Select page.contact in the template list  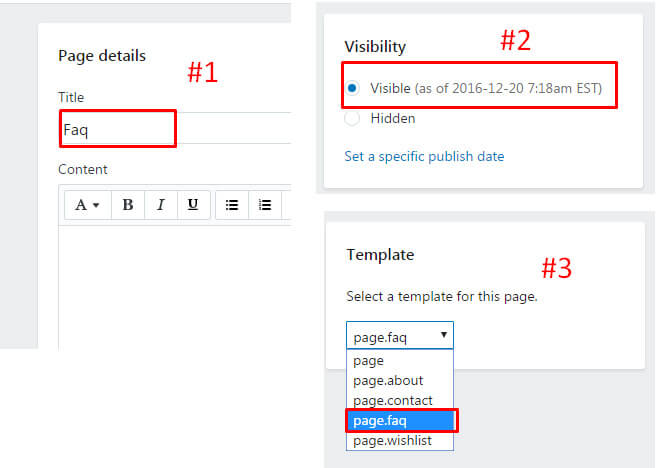point(393,400)
